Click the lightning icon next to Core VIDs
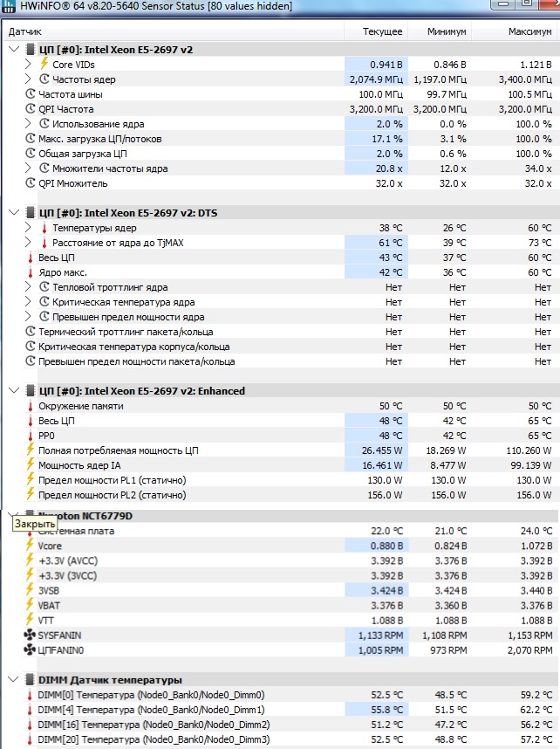Image resolution: width=560 pixels, height=749 pixels. [x=44, y=64]
